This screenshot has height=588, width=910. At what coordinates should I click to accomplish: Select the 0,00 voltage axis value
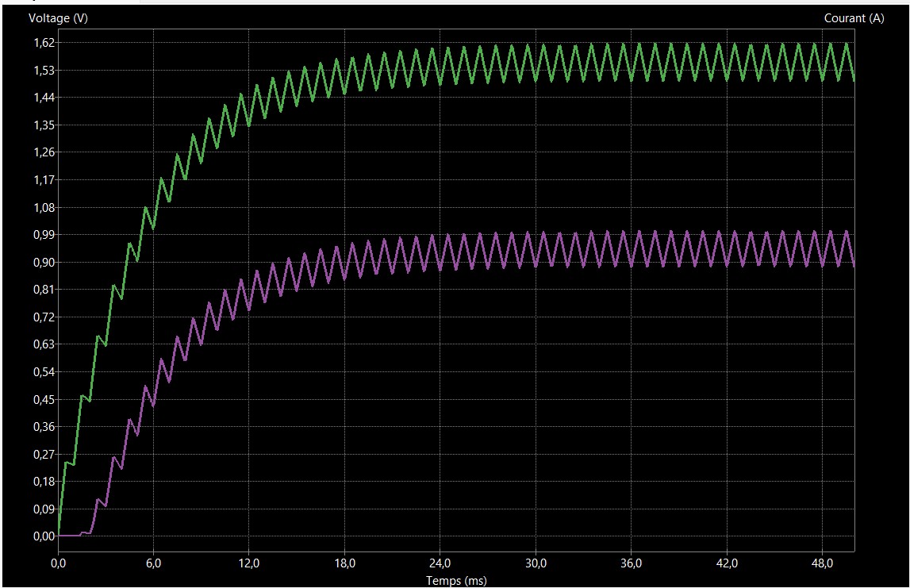click(x=44, y=536)
